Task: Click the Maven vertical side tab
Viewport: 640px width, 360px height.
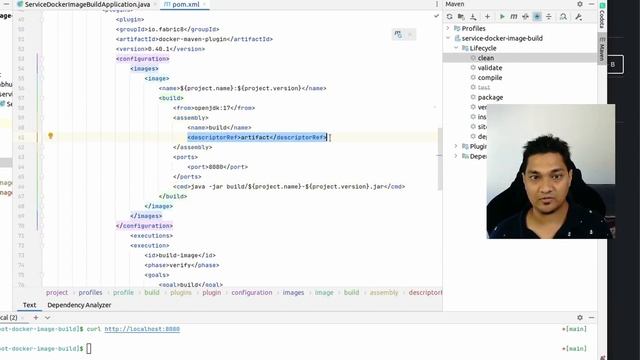Action: click(x=602, y=49)
